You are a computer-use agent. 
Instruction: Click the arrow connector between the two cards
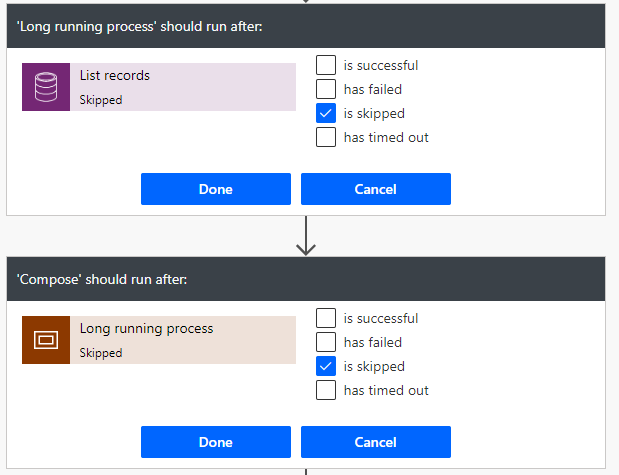(306, 236)
